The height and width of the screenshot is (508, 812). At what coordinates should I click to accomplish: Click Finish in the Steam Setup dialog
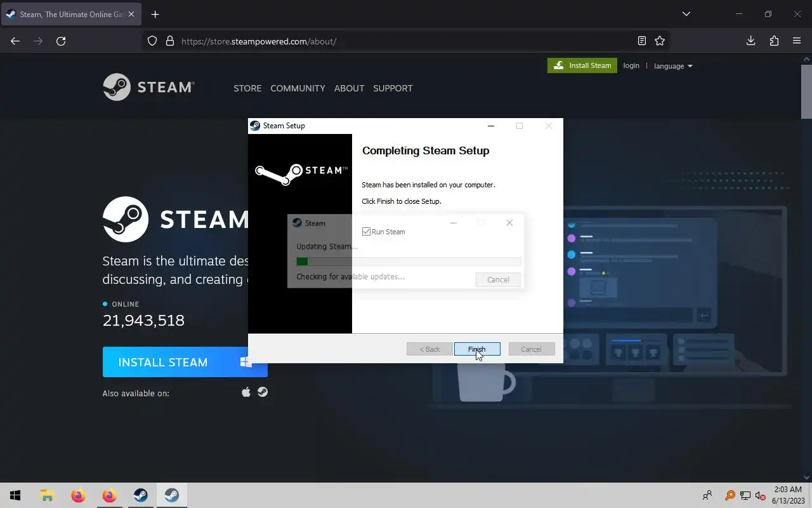[x=477, y=349]
